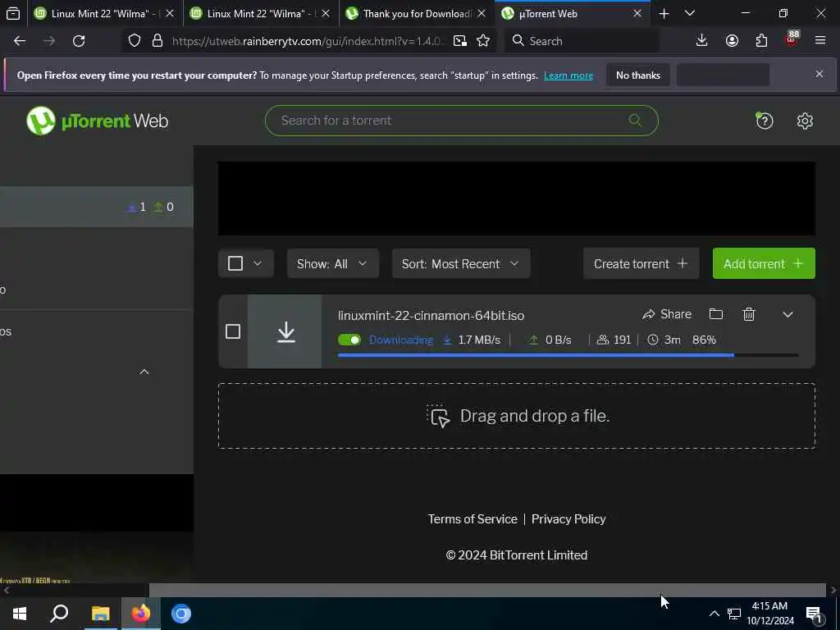Click the taskbar clock showing 4:15 AM
Screen dimensions: 840x630
tap(769, 614)
